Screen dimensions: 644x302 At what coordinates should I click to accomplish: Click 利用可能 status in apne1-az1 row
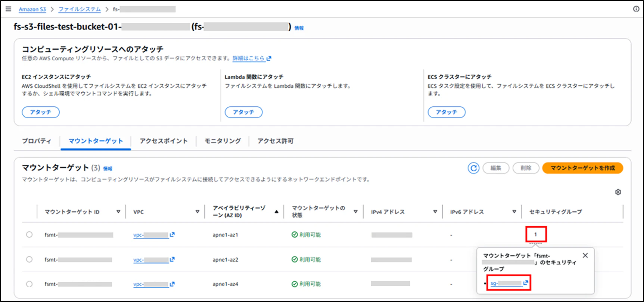pos(306,235)
